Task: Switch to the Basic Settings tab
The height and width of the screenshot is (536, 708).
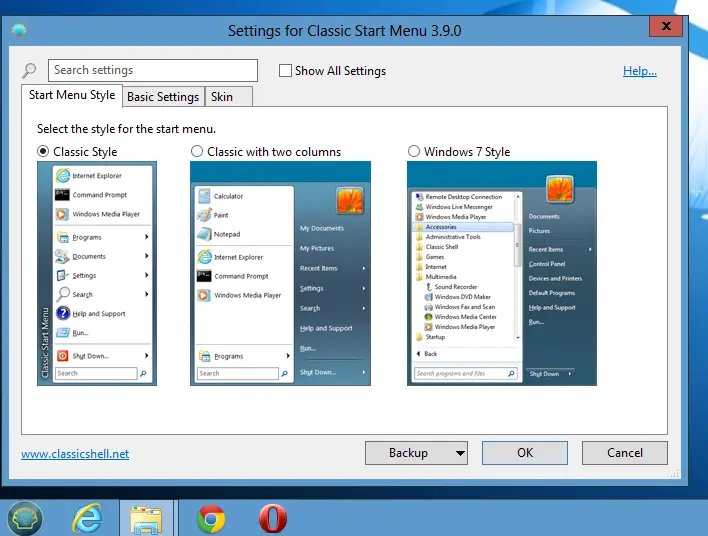Action: (163, 97)
